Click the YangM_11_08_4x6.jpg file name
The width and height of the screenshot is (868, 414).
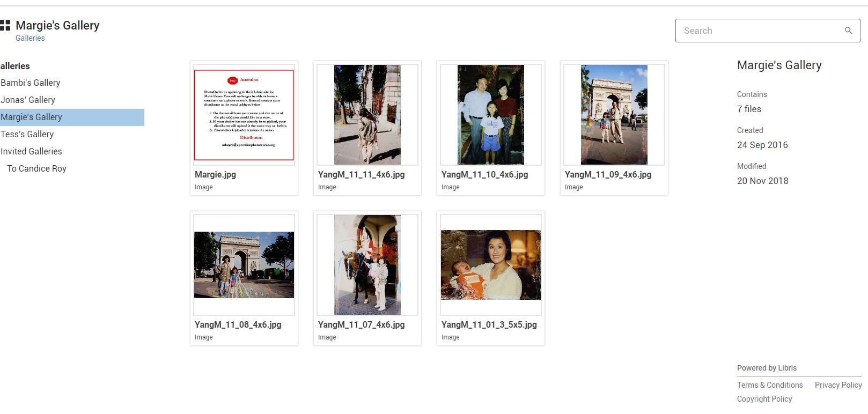(x=238, y=324)
